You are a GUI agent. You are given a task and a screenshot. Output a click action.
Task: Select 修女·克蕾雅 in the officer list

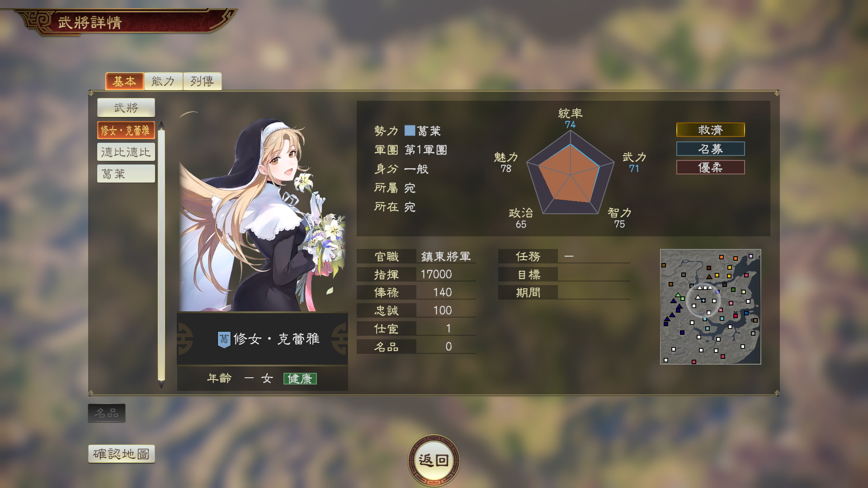[126, 130]
